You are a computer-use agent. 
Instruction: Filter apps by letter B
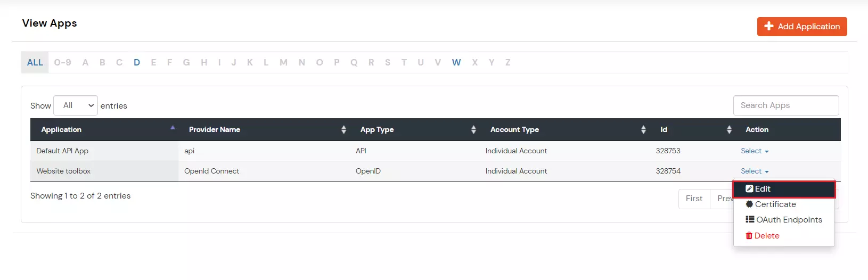pyautogui.click(x=102, y=62)
